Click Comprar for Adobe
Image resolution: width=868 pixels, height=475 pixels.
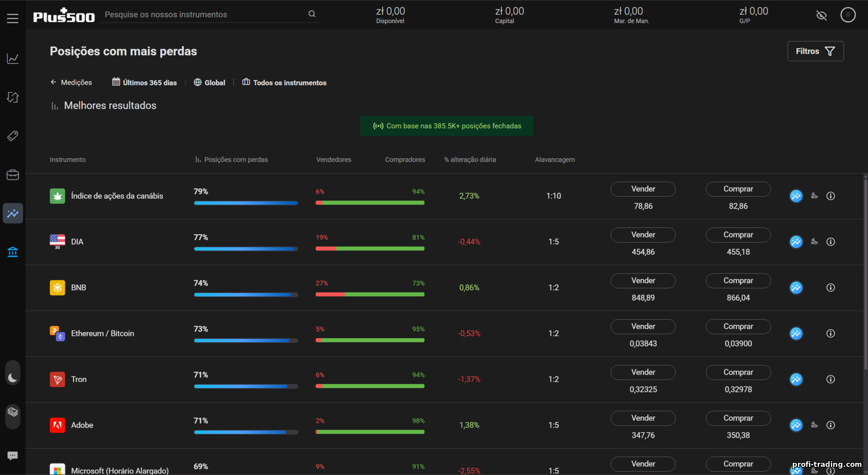[738, 418]
